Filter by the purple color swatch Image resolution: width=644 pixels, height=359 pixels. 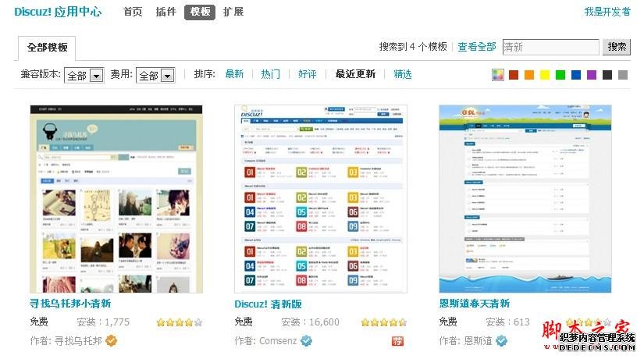pos(592,75)
